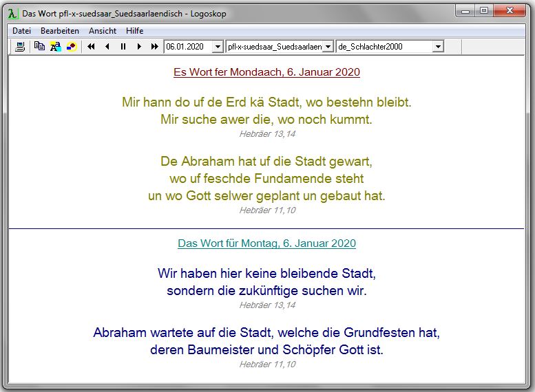The image size is (535, 392).
Task: Click the 06.01.2020 date field
Action: 189,47
